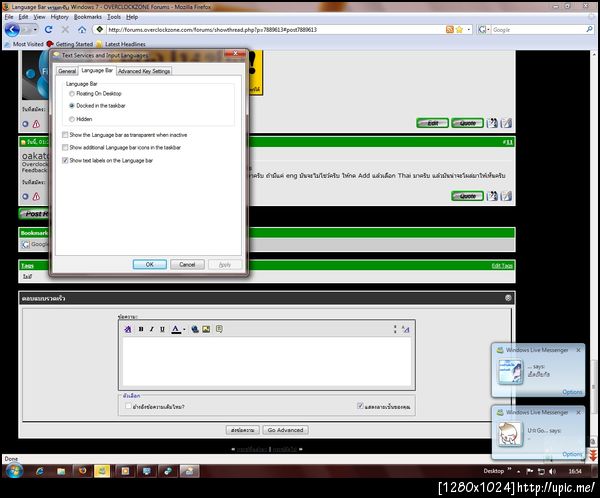Screen dimensions: 600x498
Task: Click the font color A swatch
Action: [176, 329]
